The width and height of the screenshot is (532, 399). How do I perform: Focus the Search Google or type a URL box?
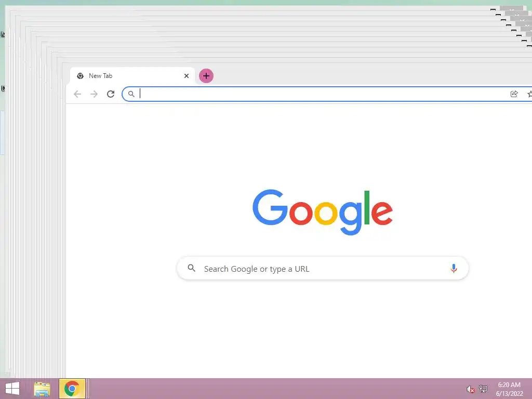pos(323,269)
